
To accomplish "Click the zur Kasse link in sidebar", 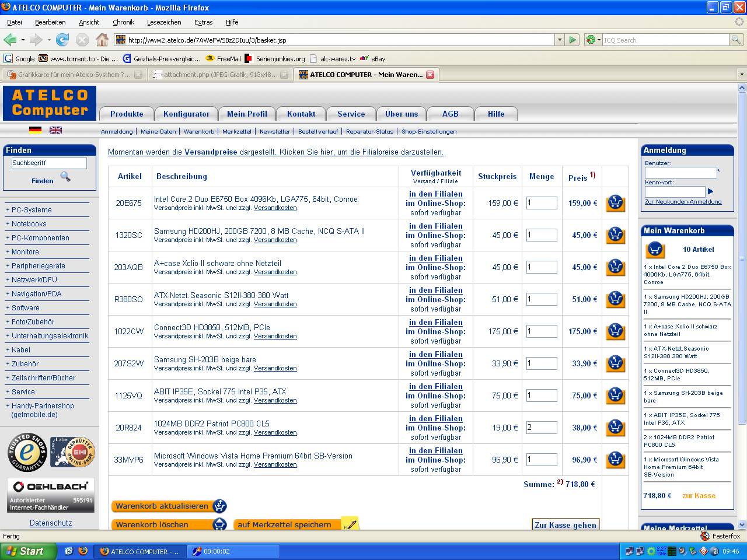I will click(x=699, y=496).
